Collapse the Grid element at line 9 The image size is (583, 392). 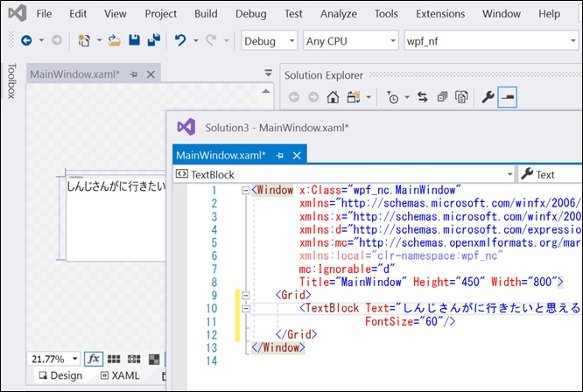pyautogui.click(x=245, y=296)
